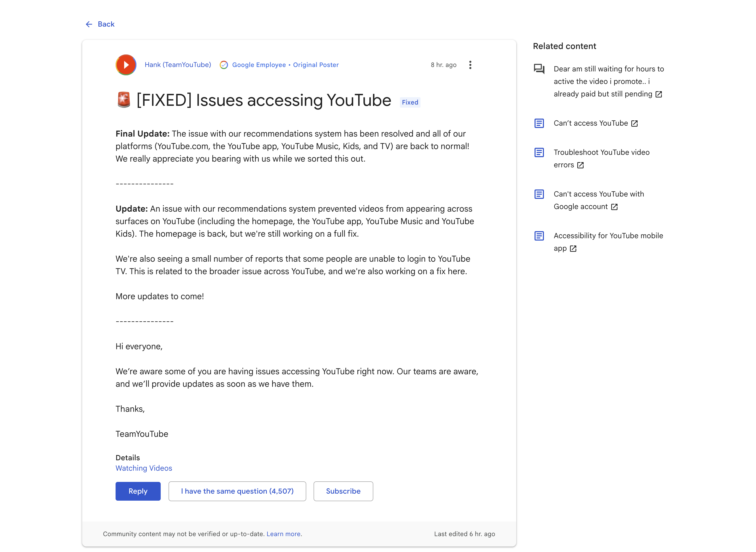Open the external link icon beside Troubleshoot YouTube video errors
The width and height of the screenshot is (756, 552).
coord(580,165)
